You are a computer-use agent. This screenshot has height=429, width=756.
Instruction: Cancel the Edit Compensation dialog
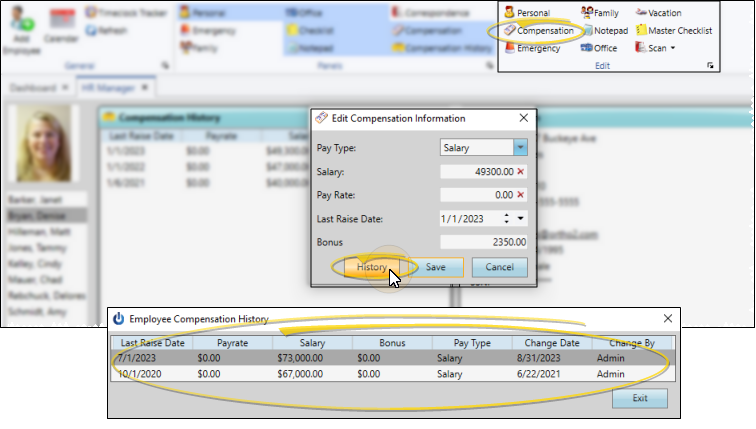(x=499, y=268)
